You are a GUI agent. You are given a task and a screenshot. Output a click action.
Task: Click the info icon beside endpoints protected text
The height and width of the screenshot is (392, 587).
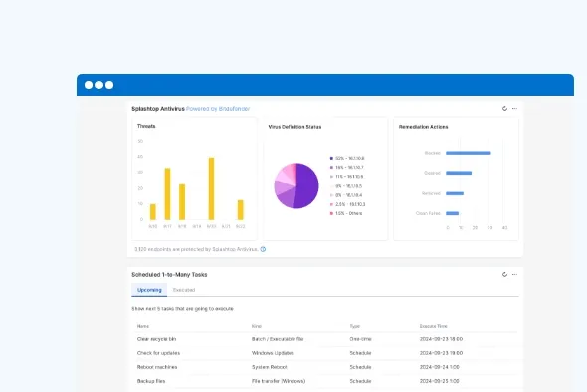(x=263, y=249)
